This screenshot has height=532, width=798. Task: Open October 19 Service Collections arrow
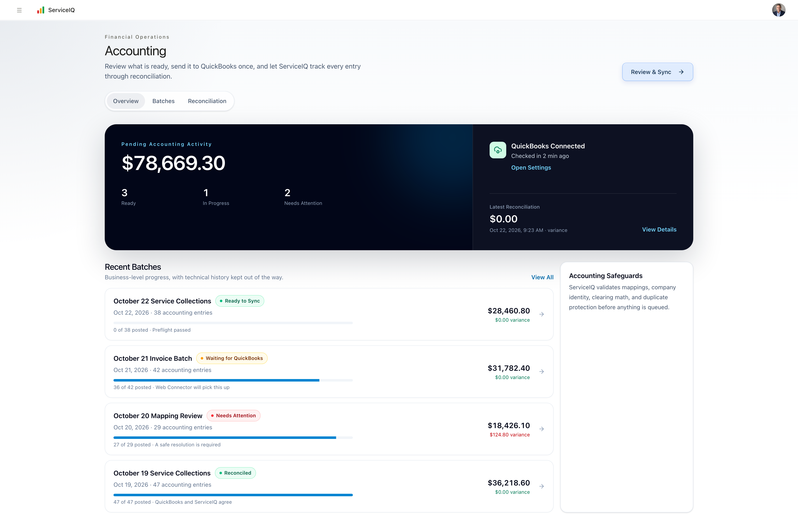542,486
